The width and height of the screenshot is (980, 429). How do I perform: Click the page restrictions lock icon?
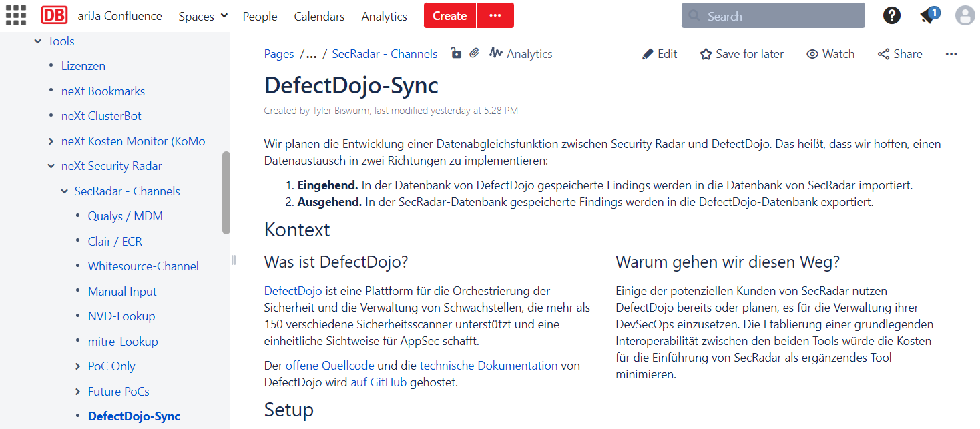[x=456, y=53]
